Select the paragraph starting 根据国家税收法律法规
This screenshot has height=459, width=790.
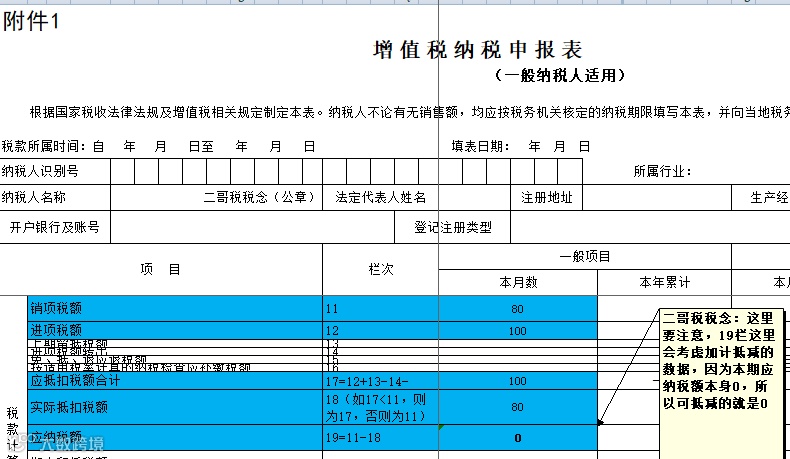(409, 112)
